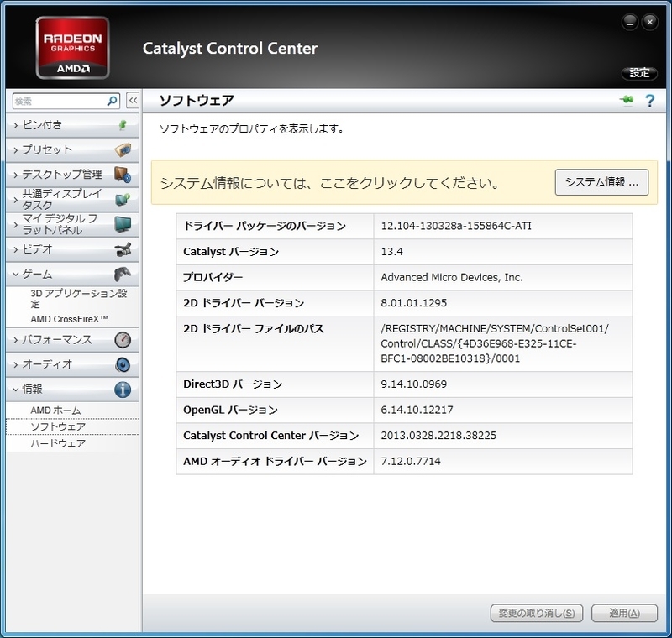The width and height of the screenshot is (672, 638).
Task: Click the プリセット preset icon
Action: coord(123,150)
